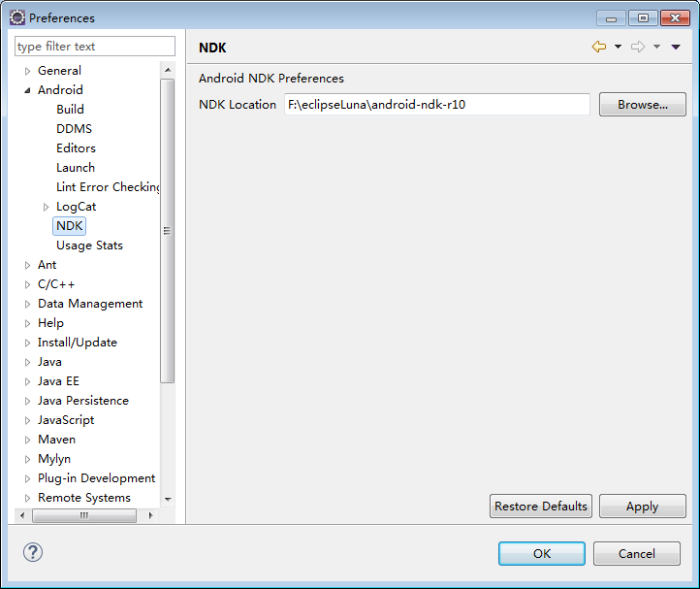Click the Apply button
Viewport: 700px width, 589px height.
click(x=643, y=507)
